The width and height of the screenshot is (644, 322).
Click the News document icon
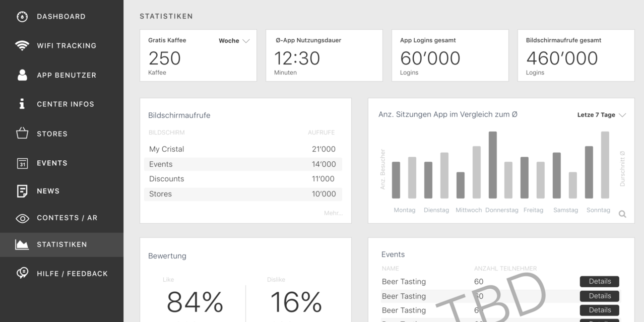pos(22,191)
